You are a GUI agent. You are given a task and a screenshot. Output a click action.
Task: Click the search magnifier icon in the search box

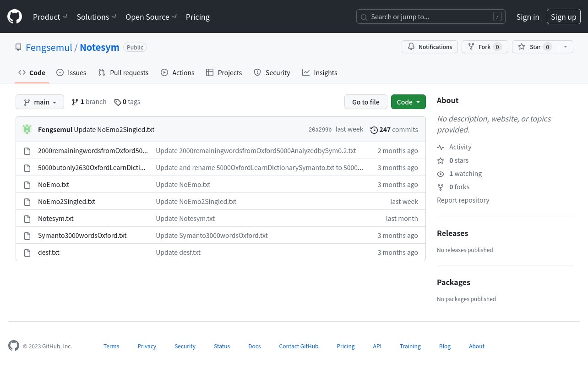pos(364,17)
